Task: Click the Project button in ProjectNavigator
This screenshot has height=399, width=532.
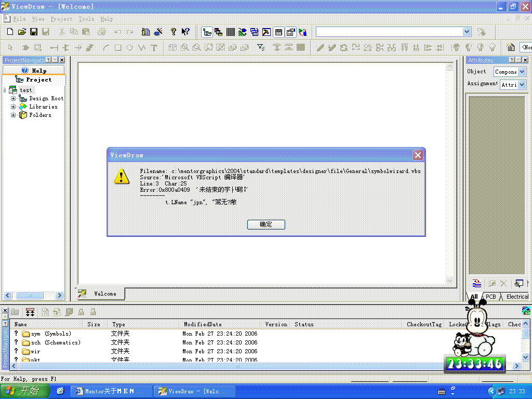Action: 34,79
